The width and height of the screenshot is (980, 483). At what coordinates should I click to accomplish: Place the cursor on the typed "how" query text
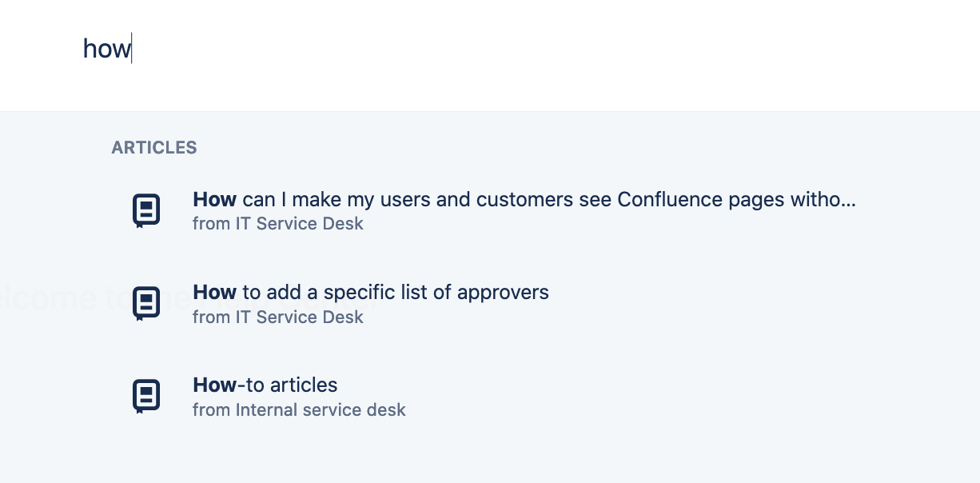[x=106, y=50]
